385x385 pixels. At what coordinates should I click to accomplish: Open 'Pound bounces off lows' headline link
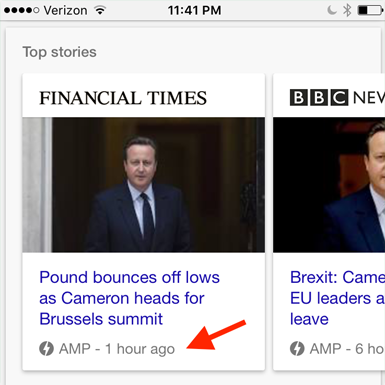129,298
